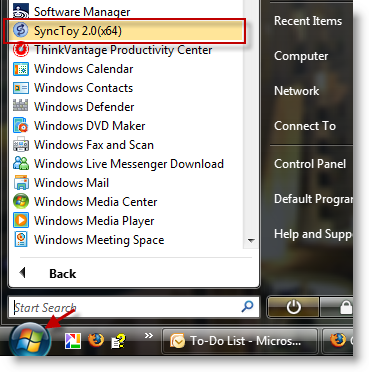Click the Windows Media Center icon
The height and width of the screenshot is (372, 369).
click(x=21, y=202)
